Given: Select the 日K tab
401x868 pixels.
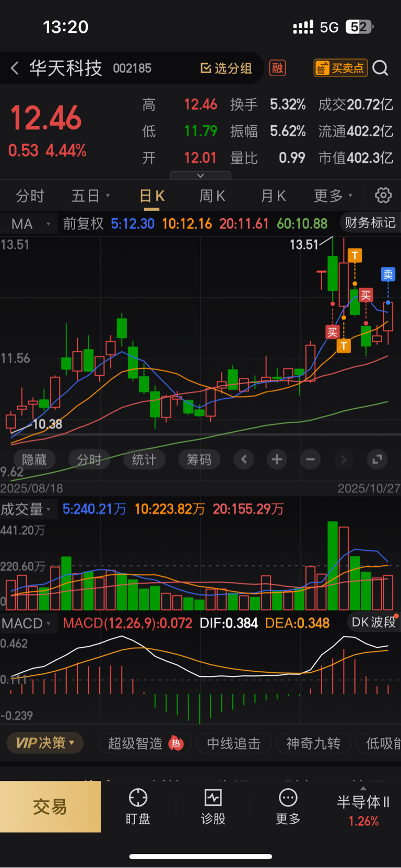Looking at the screenshot, I should (x=152, y=196).
